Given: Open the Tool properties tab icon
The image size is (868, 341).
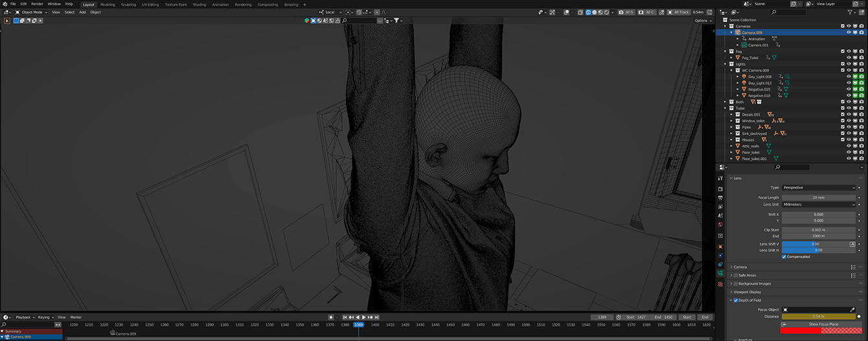Looking at the screenshot, I should pos(720,179).
